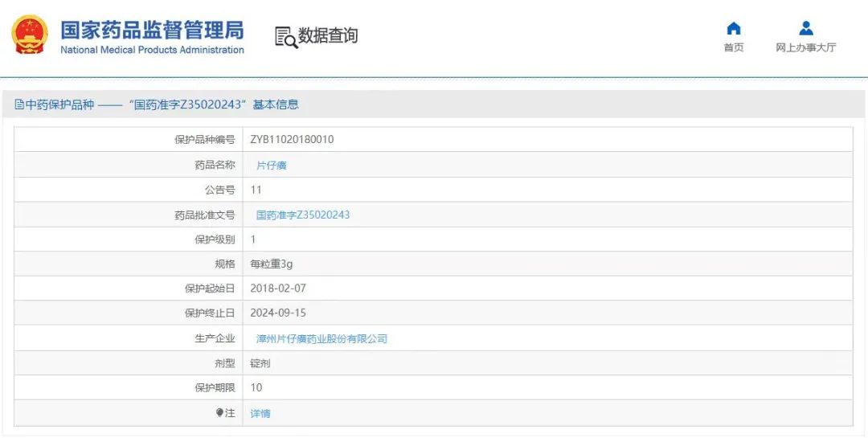Click the 保护期限 label

[215, 387]
